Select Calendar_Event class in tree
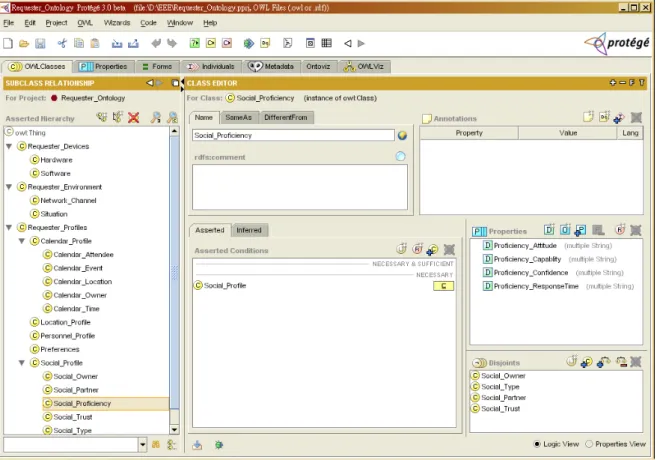This screenshot has width=657, height=460. (78, 268)
